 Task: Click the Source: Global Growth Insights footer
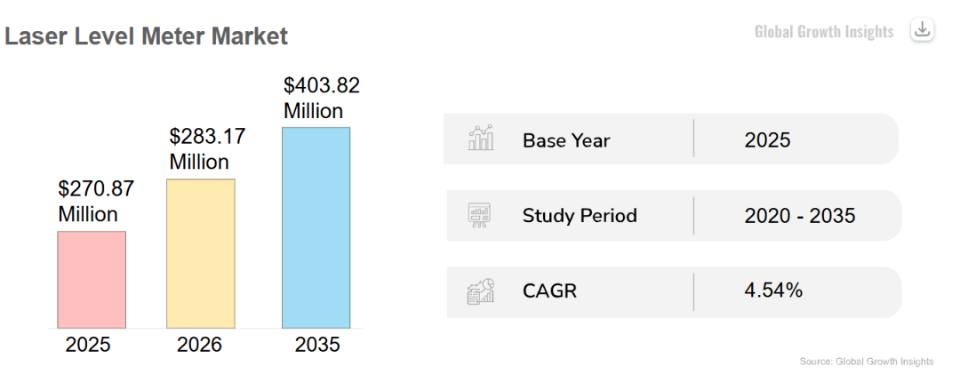[x=866, y=361]
